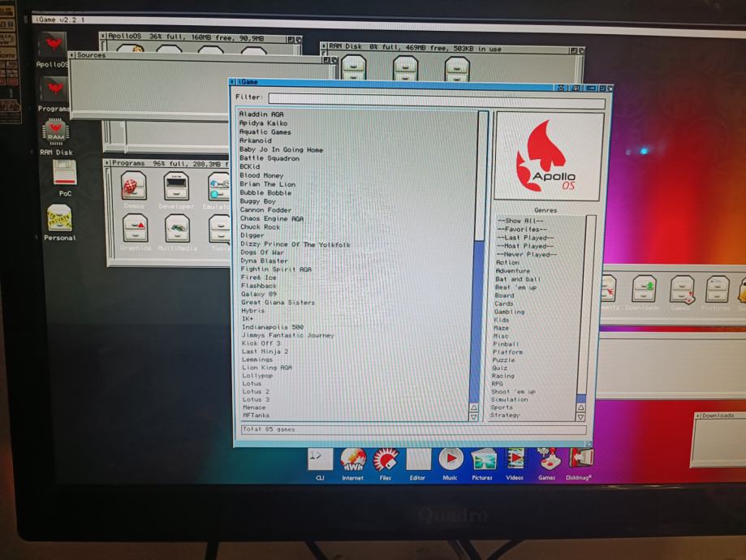
Task: Select Indianapolis 500 in game list
Action: point(273,327)
